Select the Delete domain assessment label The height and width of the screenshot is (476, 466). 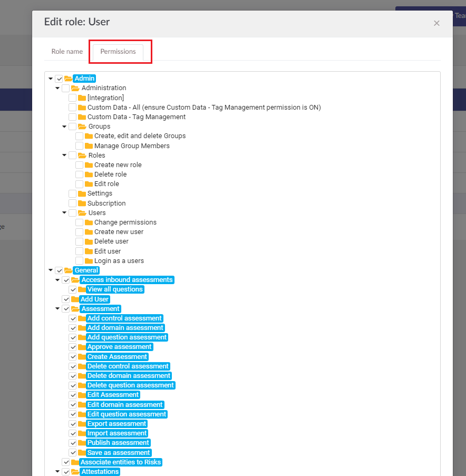pyautogui.click(x=129, y=376)
